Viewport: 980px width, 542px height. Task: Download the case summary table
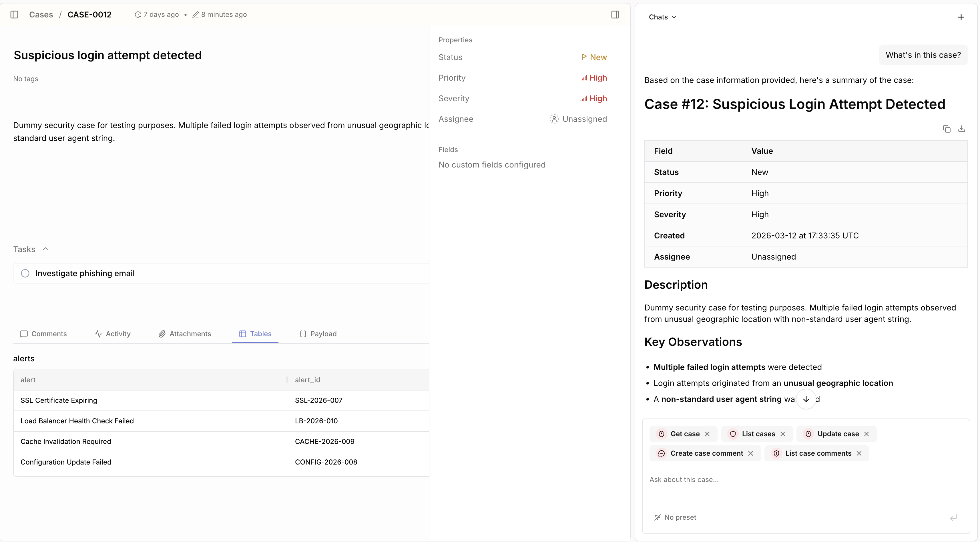961,129
